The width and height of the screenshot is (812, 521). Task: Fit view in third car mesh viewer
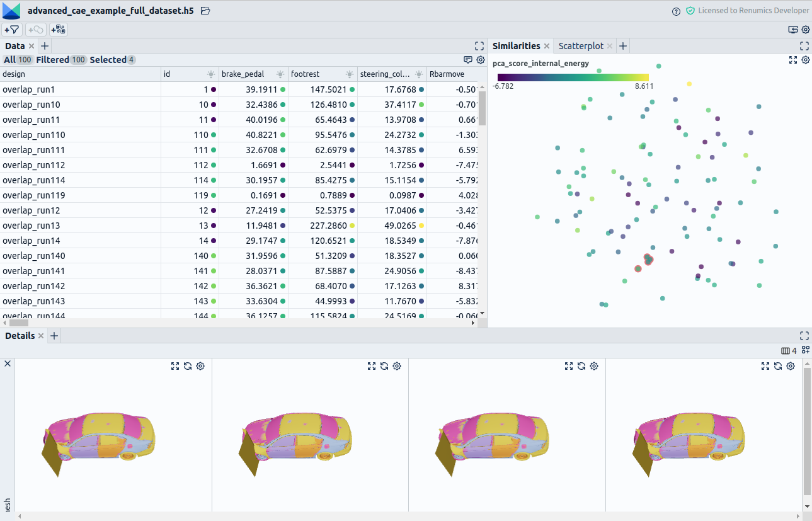tap(569, 366)
